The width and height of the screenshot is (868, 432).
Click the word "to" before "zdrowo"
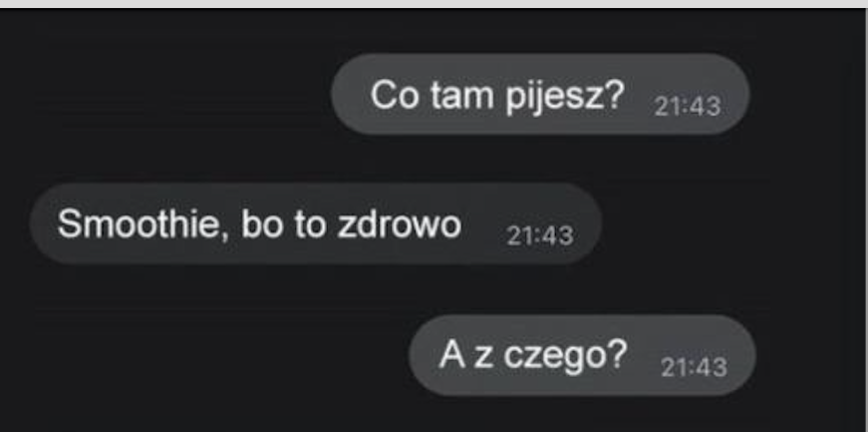tap(310, 225)
